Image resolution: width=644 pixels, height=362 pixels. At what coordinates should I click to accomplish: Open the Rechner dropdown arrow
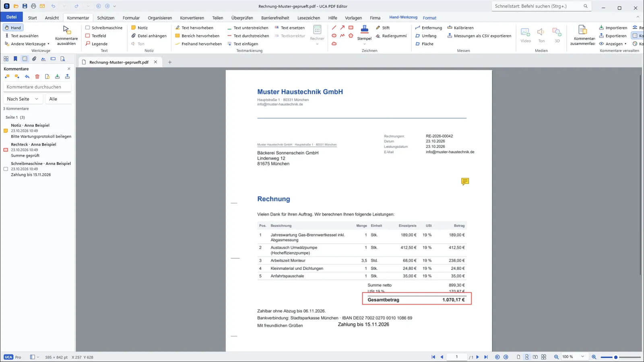point(317,44)
